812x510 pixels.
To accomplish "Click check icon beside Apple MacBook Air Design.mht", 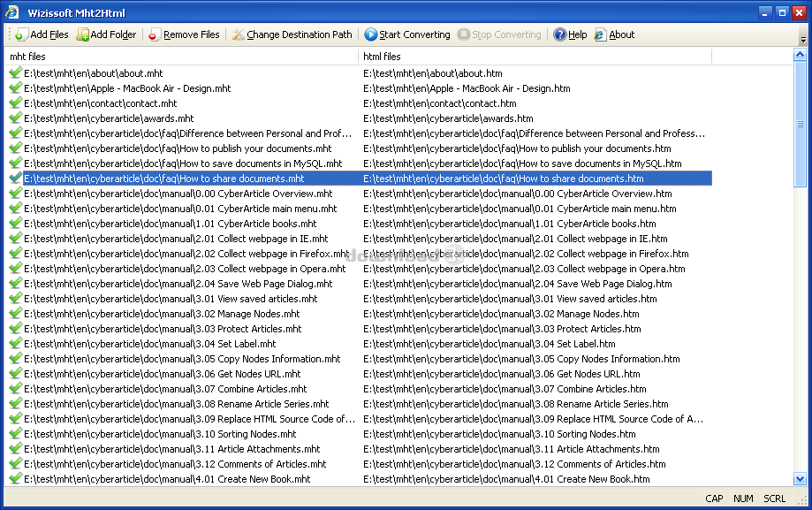I will [16, 88].
